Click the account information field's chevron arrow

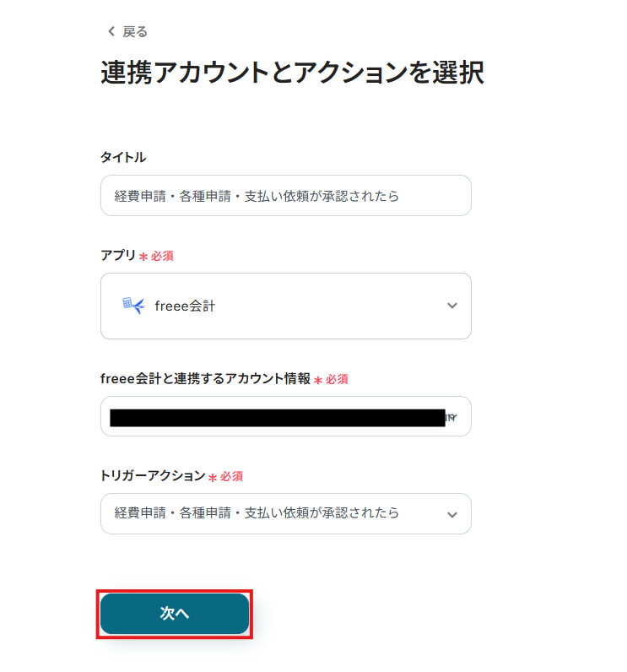pyautogui.click(x=453, y=417)
